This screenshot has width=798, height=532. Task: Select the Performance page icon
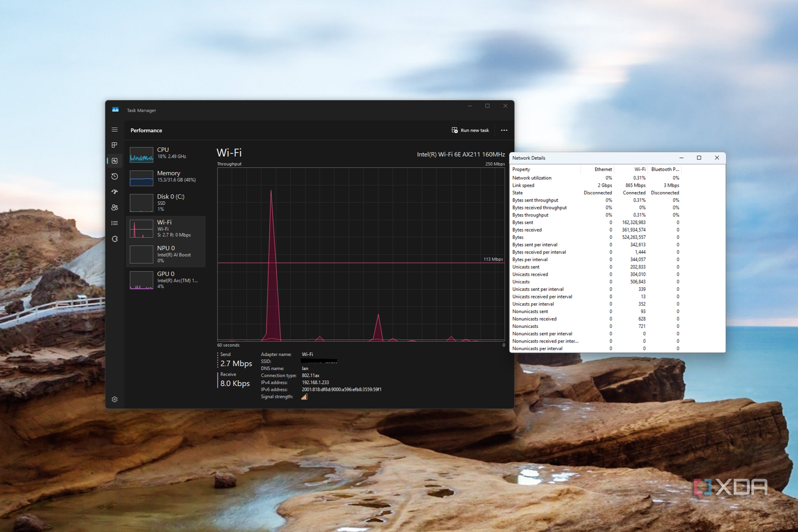click(x=114, y=161)
